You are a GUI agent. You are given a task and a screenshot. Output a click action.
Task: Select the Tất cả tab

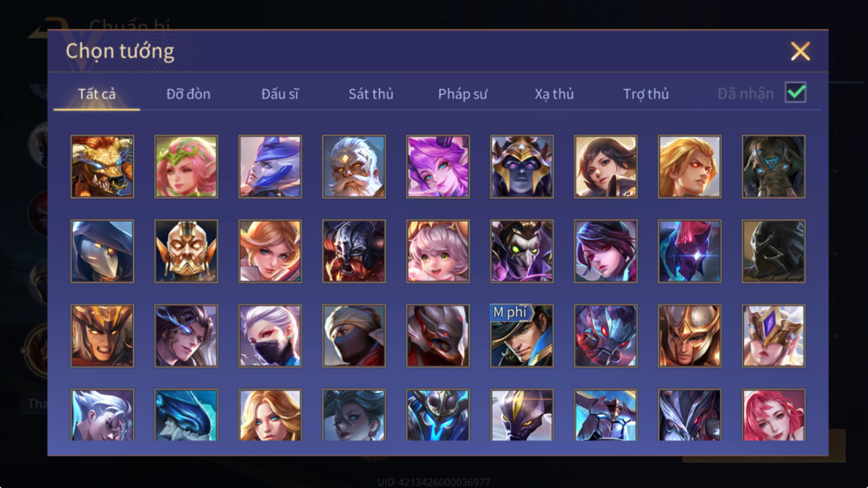[97, 94]
